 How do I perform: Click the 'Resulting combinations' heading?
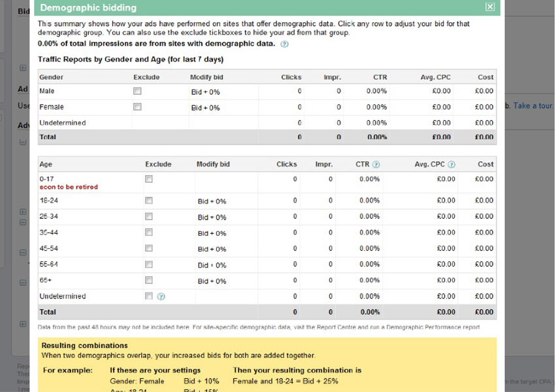click(x=84, y=346)
